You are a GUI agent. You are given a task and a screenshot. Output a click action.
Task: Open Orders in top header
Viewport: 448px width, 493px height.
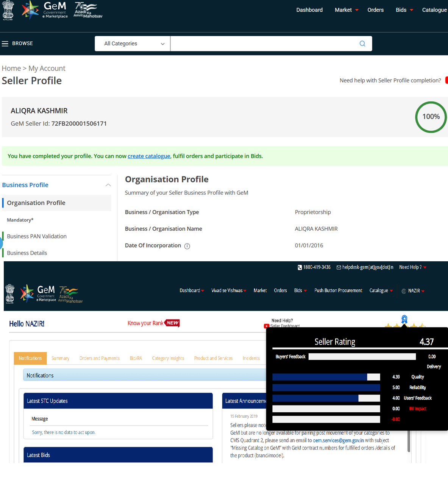point(375,10)
